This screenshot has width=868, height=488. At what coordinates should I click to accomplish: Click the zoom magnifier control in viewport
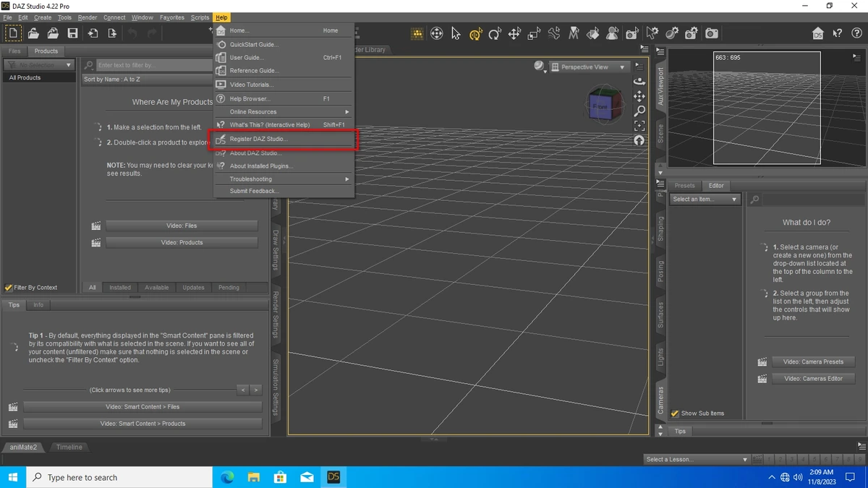pos(639,111)
